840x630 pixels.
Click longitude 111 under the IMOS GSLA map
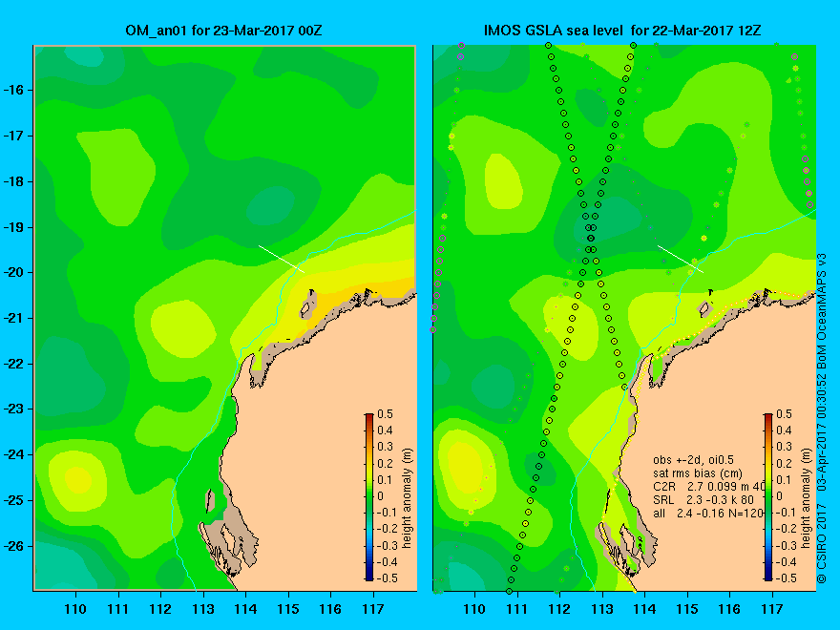coord(517,609)
